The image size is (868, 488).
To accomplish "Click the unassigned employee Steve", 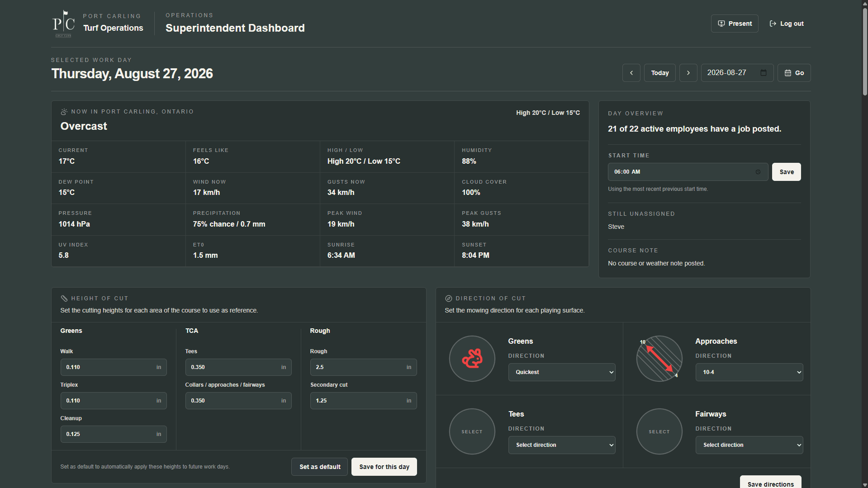I will [x=616, y=227].
